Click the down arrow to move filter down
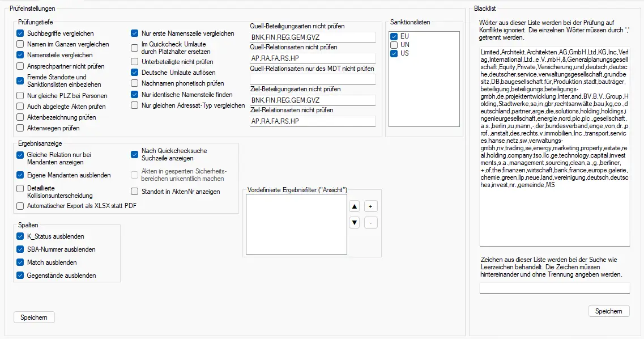This screenshot has width=644, height=339. coord(354,222)
